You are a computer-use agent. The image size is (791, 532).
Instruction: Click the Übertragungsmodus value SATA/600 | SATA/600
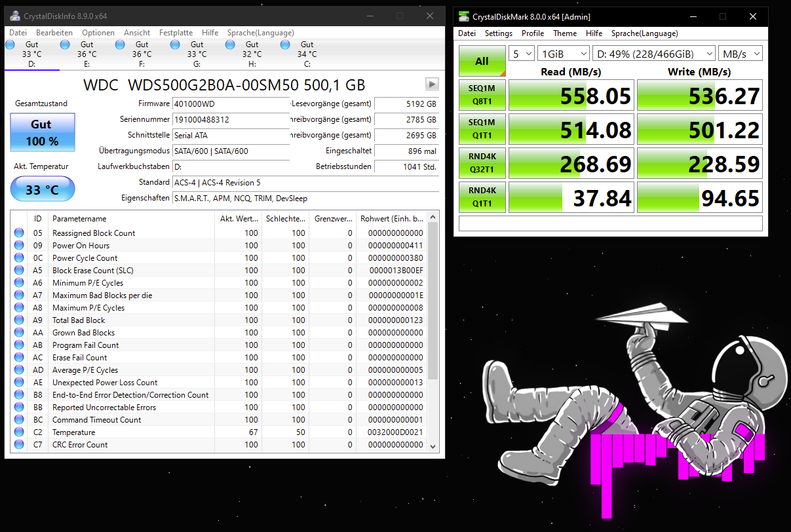coord(231,151)
